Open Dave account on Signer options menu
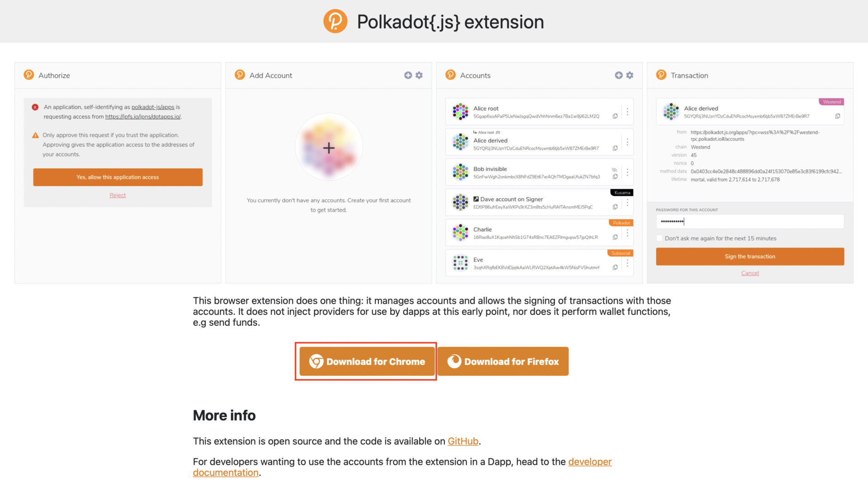 (627, 203)
